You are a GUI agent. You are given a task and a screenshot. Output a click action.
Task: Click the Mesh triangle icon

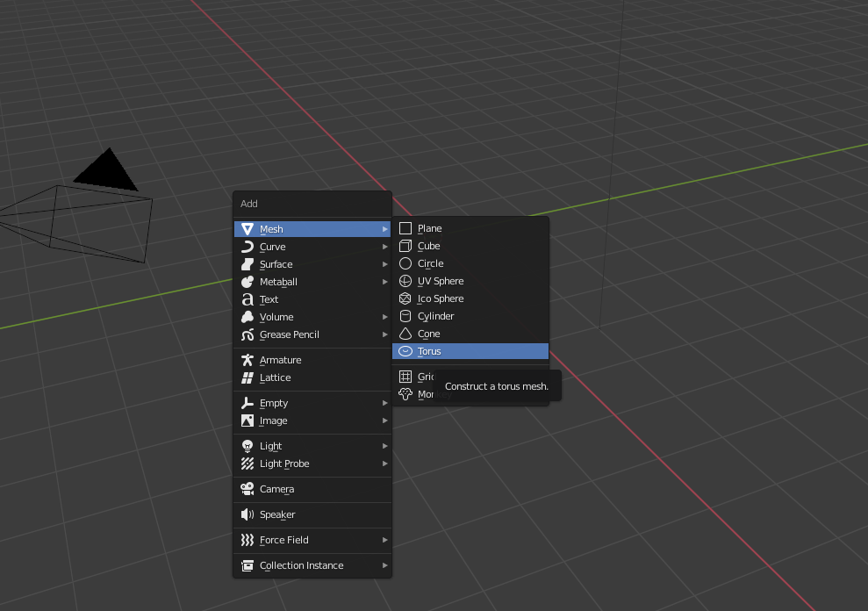coord(247,229)
